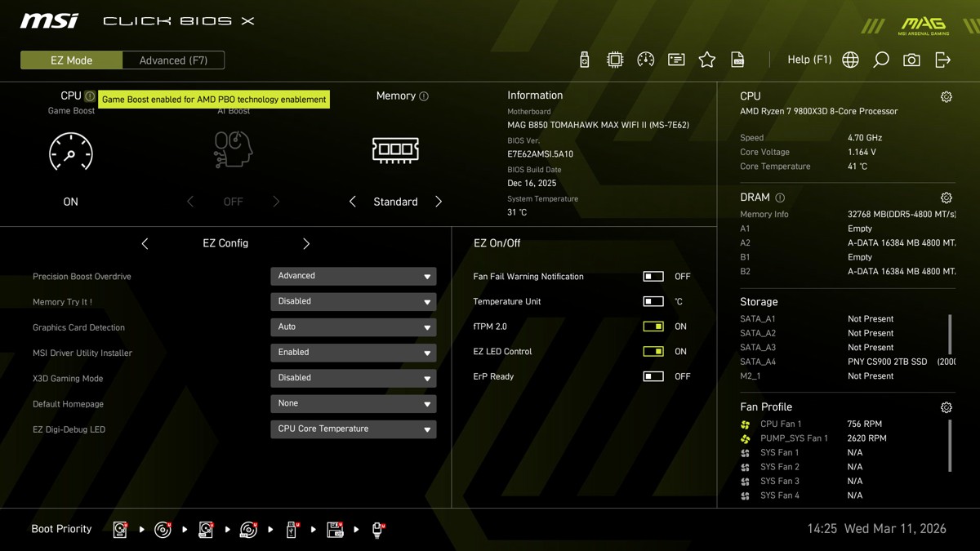The height and width of the screenshot is (551, 980).
Task: Toggle Fan Fail Warning Notification switch
Action: pyautogui.click(x=653, y=277)
